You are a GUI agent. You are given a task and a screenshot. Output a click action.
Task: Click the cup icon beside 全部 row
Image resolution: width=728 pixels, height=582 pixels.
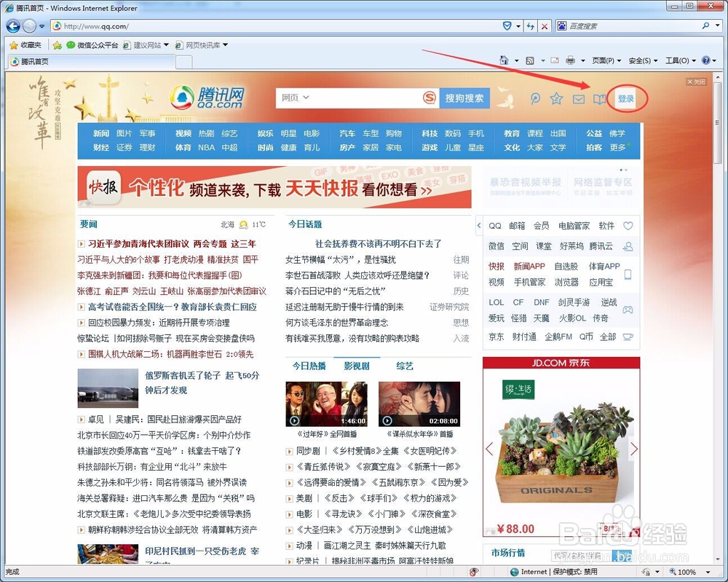(x=628, y=337)
